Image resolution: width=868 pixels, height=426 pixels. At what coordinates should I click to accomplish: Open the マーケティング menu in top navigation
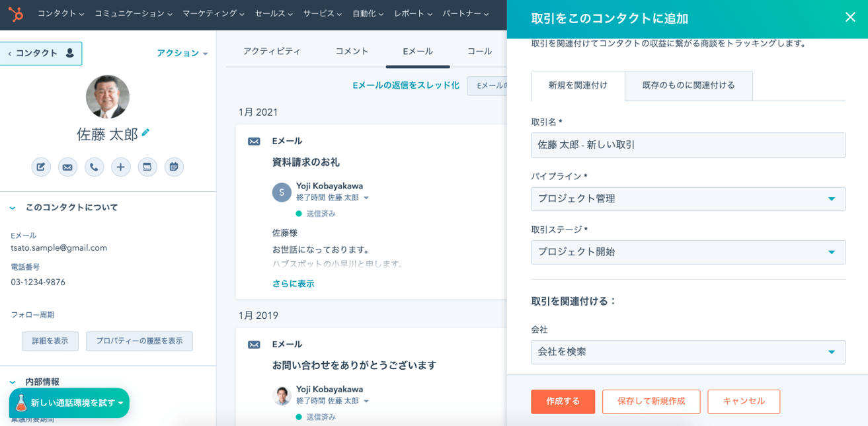tap(214, 13)
